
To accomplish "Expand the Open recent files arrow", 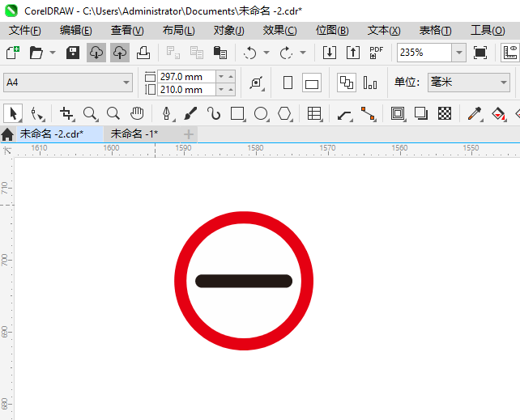I will [53, 53].
